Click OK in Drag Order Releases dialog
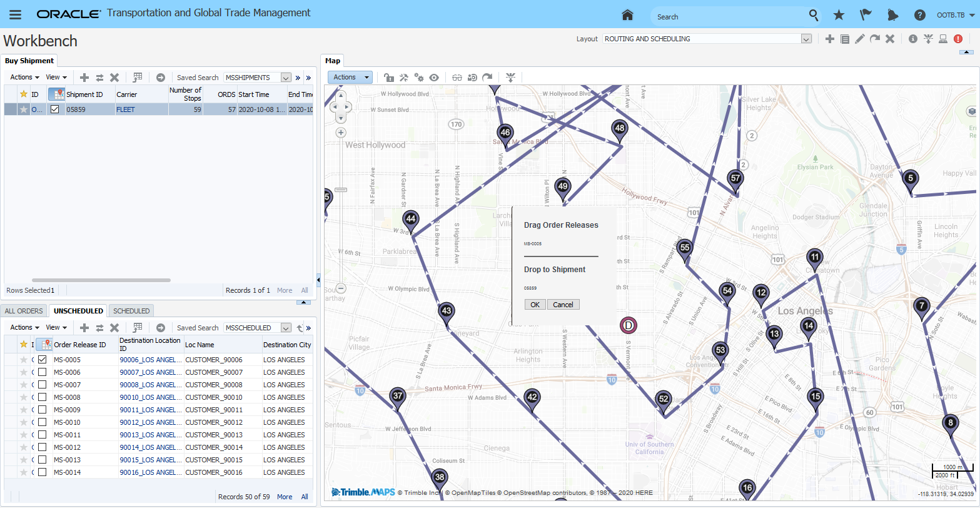 click(x=535, y=305)
